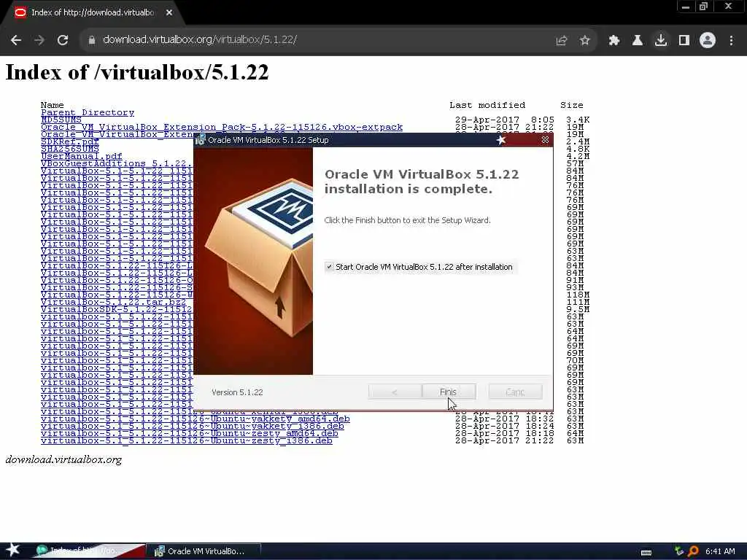Click the 6:41 AM clock
This screenshot has height=560, width=747.
720,551
